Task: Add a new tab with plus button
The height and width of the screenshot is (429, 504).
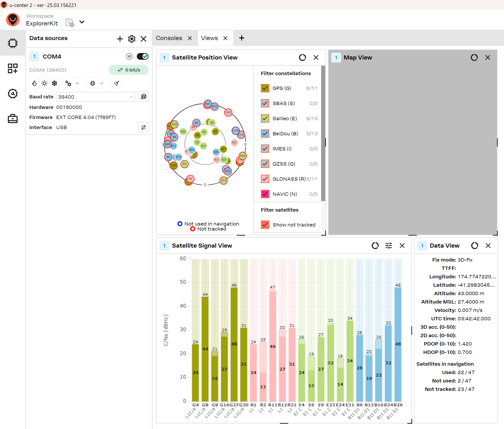Action: click(x=241, y=38)
